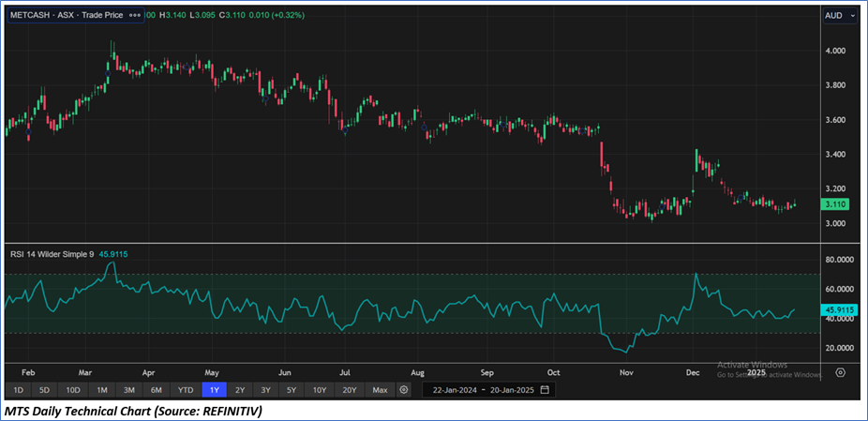Click the Apr month label on the time axis
Screen dimensions: 868x421
pyautogui.click(x=148, y=372)
